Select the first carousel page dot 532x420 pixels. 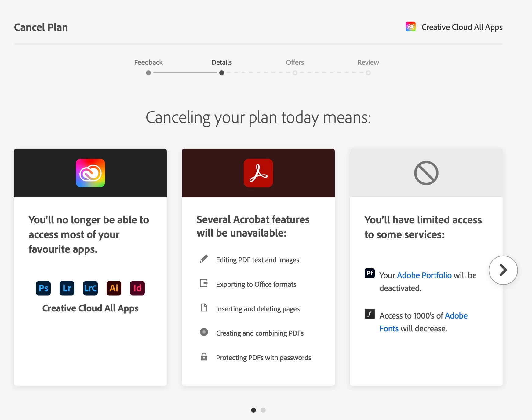[253, 410]
